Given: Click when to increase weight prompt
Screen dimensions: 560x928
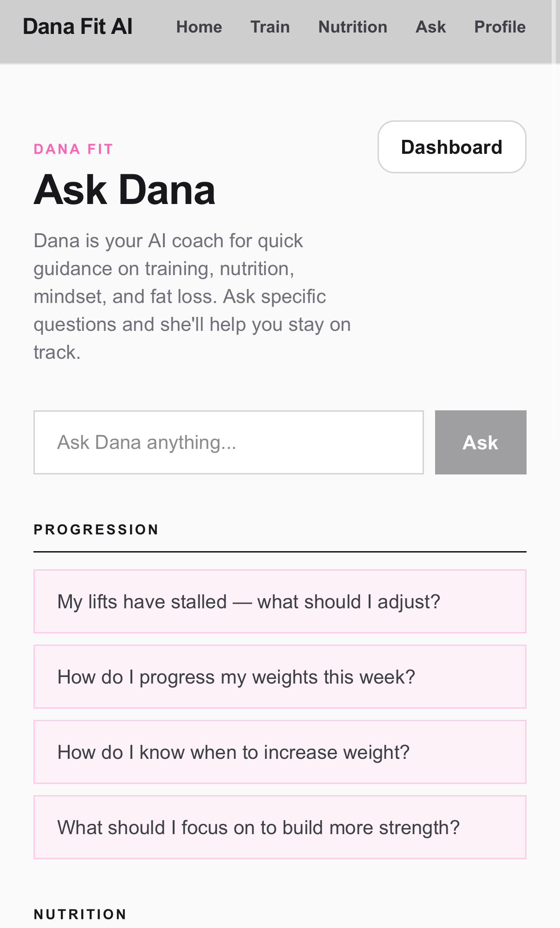Looking at the screenshot, I should click(x=280, y=752).
